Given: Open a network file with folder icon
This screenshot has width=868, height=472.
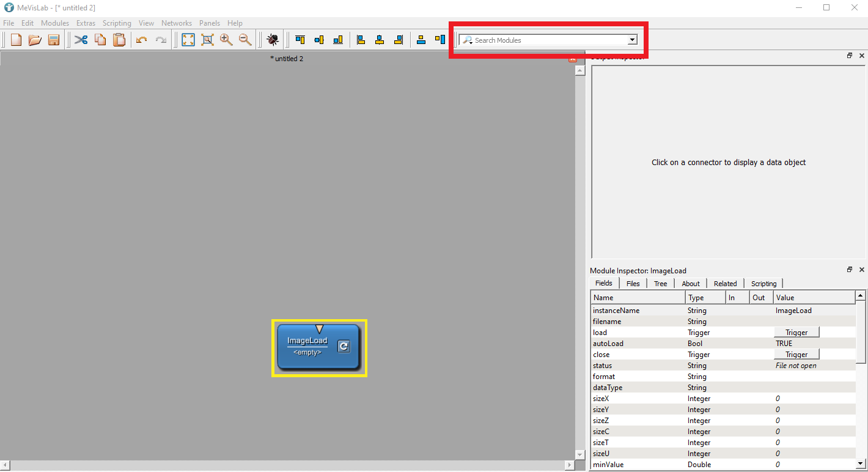Looking at the screenshot, I should pyautogui.click(x=35, y=40).
